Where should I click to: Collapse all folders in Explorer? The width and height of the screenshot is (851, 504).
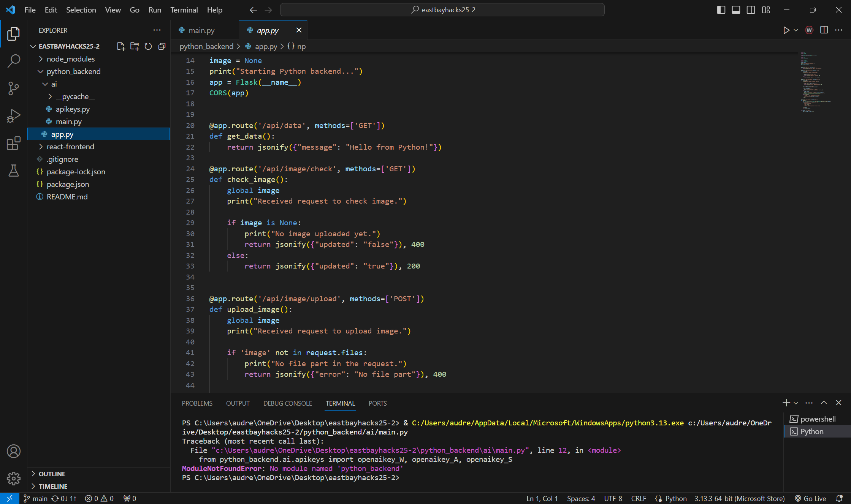coord(162,46)
